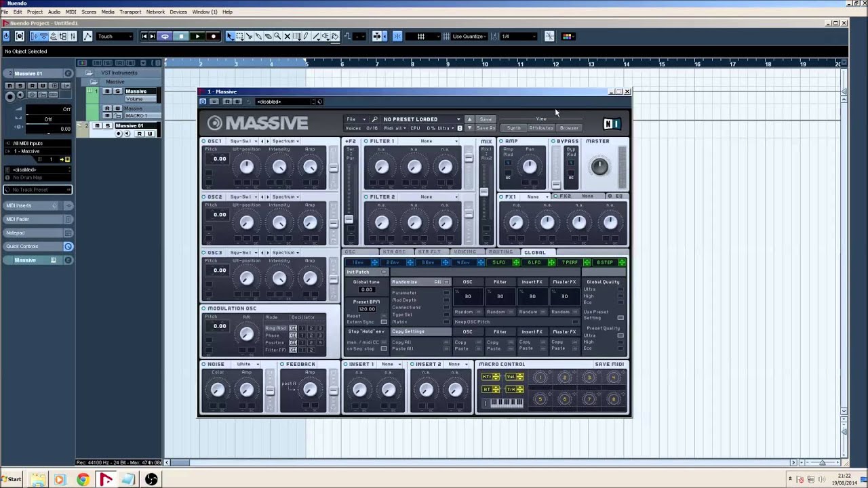This screenshot has width=868, height=488.
Task: Click Massive Attributes view button
Action: click(x=541, y=128)
